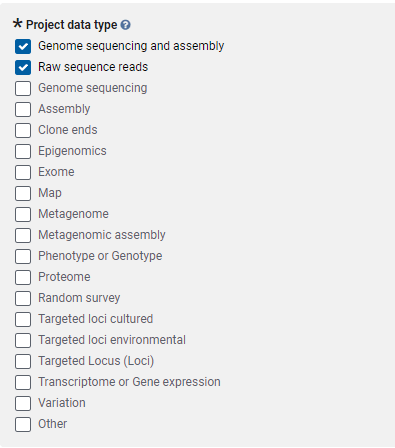This screenshot has height=448, width=395.
Task: Select the Metagenome checkbox
Action: [x=23, y=214]
